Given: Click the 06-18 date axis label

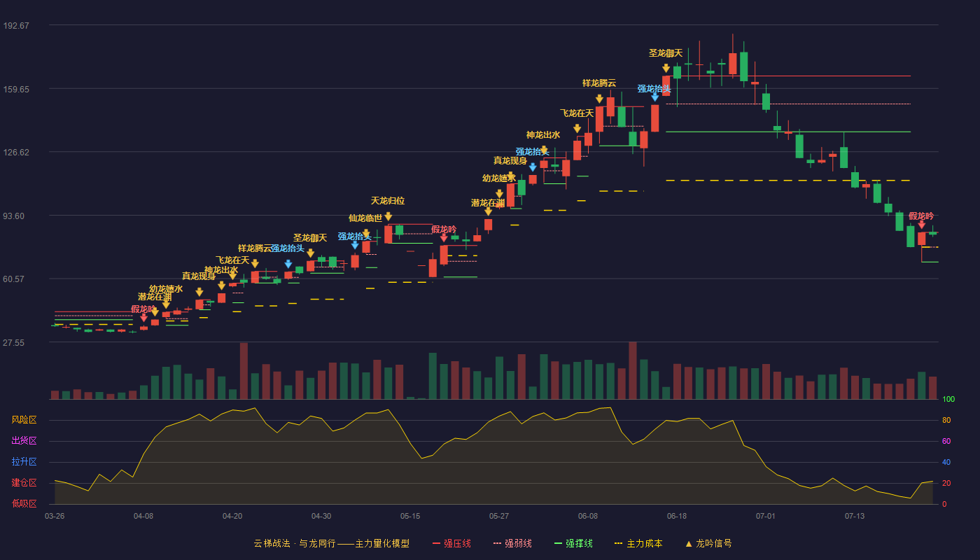Looking at the screenshot, I should pyautogui.click(x=677, y=516).
